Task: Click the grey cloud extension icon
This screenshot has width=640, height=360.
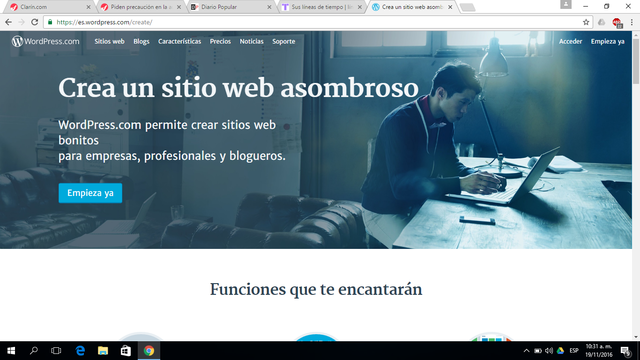Action: click(x=602, y=22)
